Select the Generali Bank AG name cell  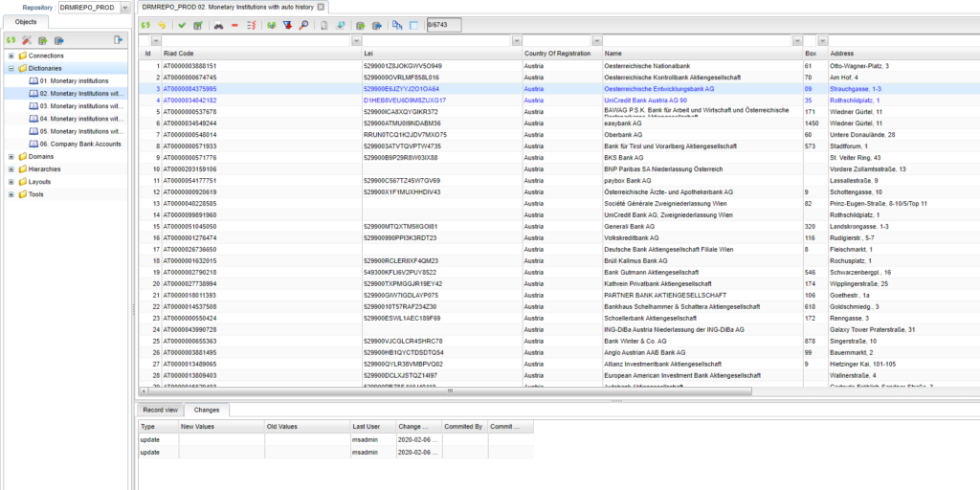point(703,226)
